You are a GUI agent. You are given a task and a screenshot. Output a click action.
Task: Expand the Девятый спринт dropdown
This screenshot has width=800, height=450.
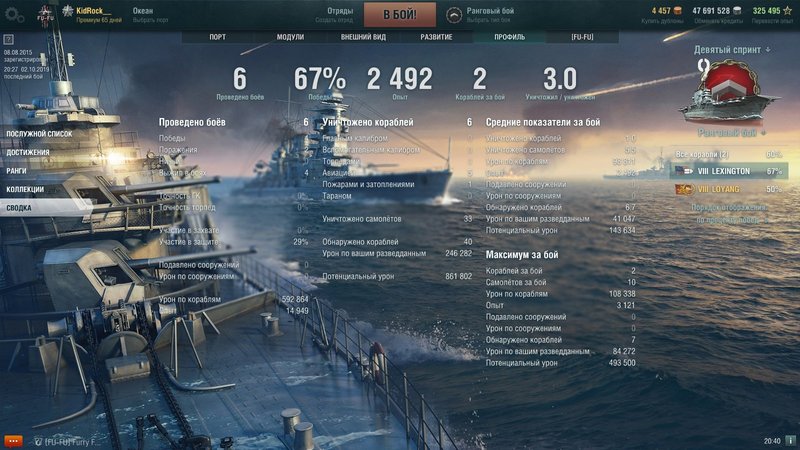point(732,49)
